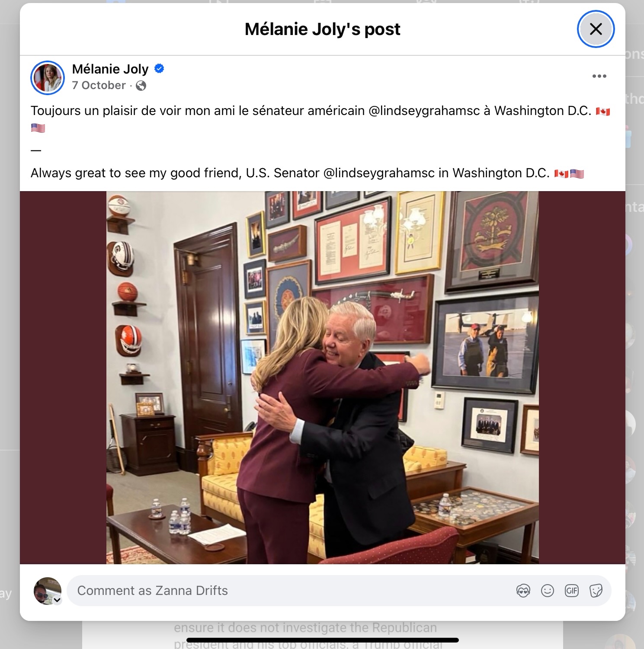644x649 pixels.
Task: Click the public audience globe icon
Action: pyautogui.click(x=141, y=86)
